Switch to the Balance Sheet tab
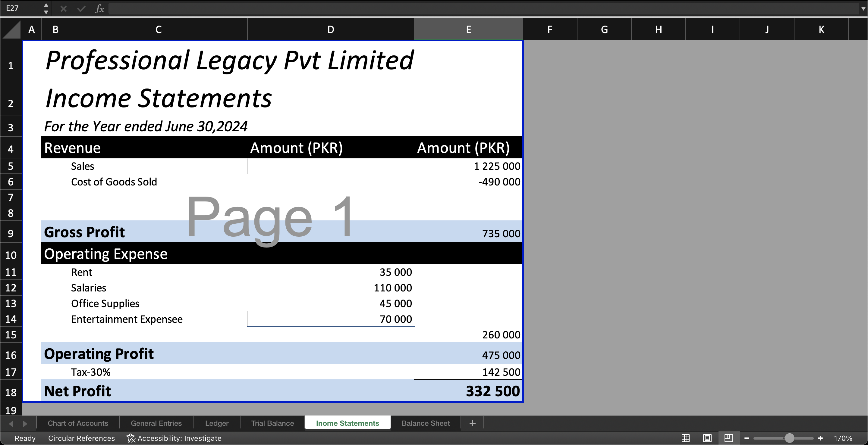Image resolution: width=868 pixels, height=445 pixels. click(425, 423)
